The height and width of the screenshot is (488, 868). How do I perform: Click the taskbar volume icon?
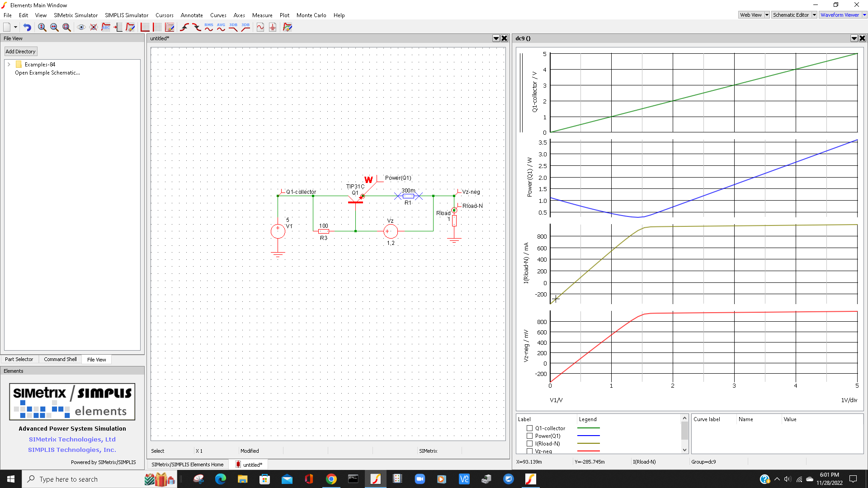click(788, 479)
